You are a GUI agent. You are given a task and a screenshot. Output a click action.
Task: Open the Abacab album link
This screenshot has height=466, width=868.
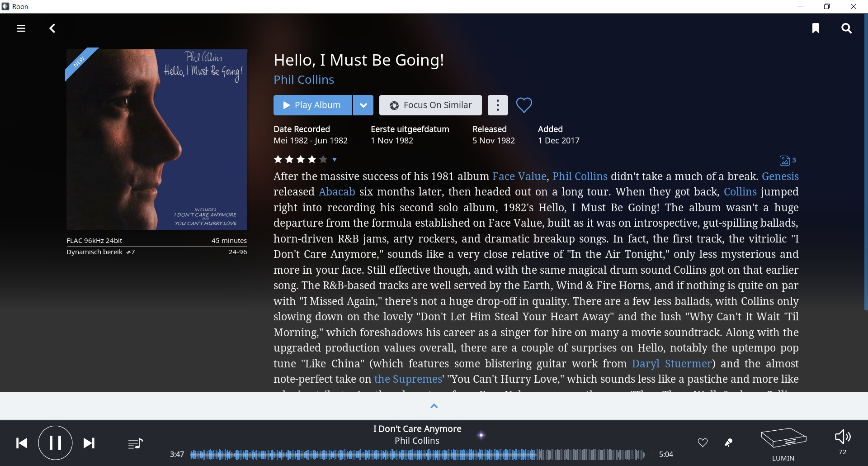[337, 192]
